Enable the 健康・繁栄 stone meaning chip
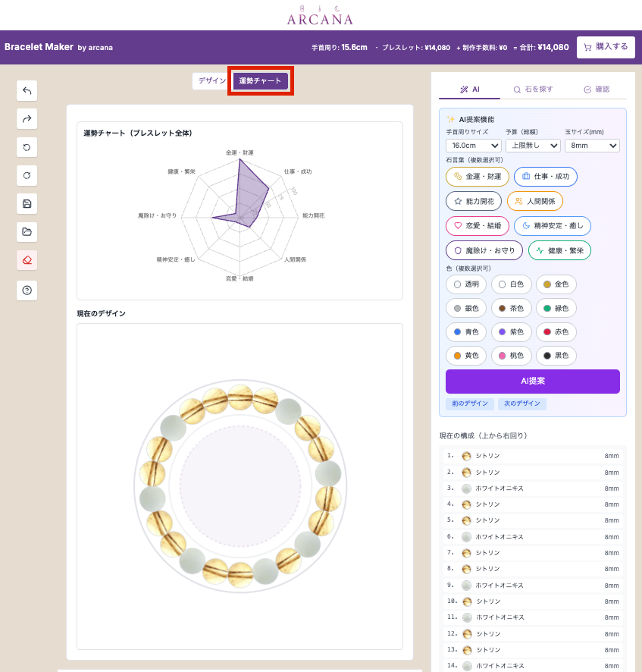 [559, 250]
